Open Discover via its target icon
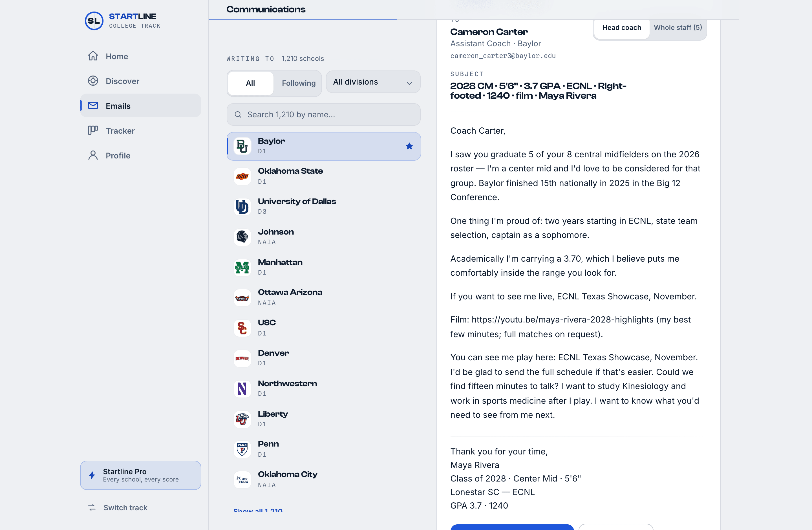812x530 pixels. click(93, 81)
